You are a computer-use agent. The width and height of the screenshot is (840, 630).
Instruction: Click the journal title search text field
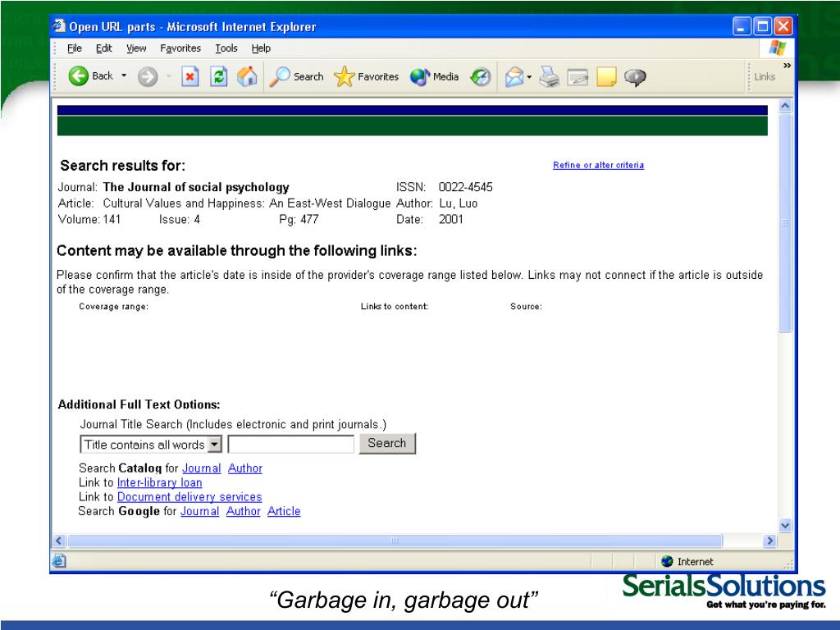point(291,444)
